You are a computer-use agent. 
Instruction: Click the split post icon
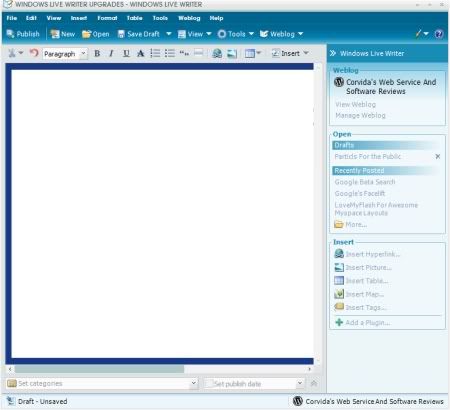[198, 53]
